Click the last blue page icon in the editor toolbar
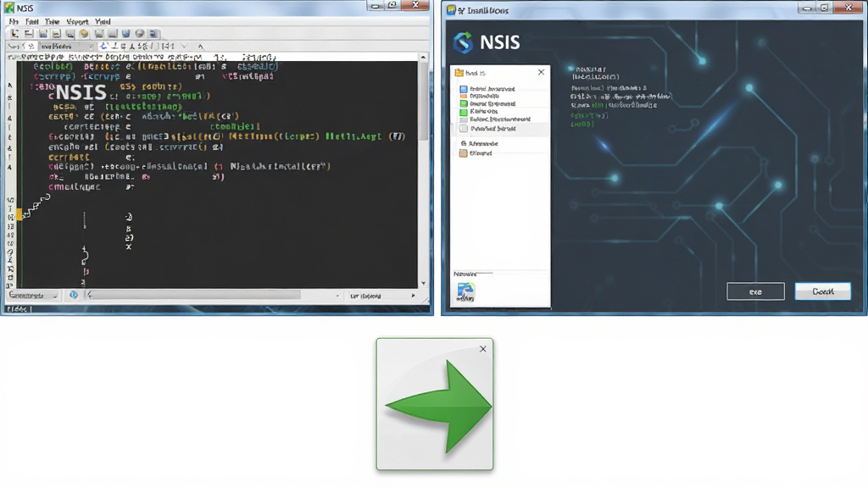Viewport: 868px width, 488px height. click(153, 34)
